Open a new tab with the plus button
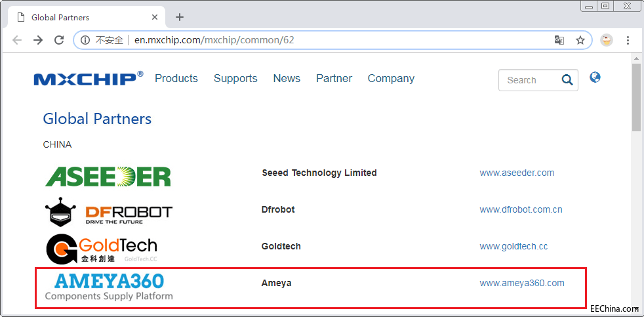The width and height of the screenshot is (644, 317). [x=180, y=17]
